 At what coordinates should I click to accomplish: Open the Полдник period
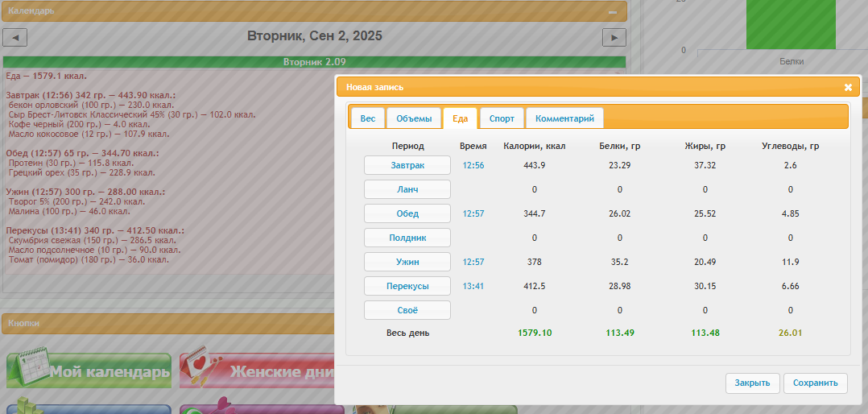click(x=407, y=238)
